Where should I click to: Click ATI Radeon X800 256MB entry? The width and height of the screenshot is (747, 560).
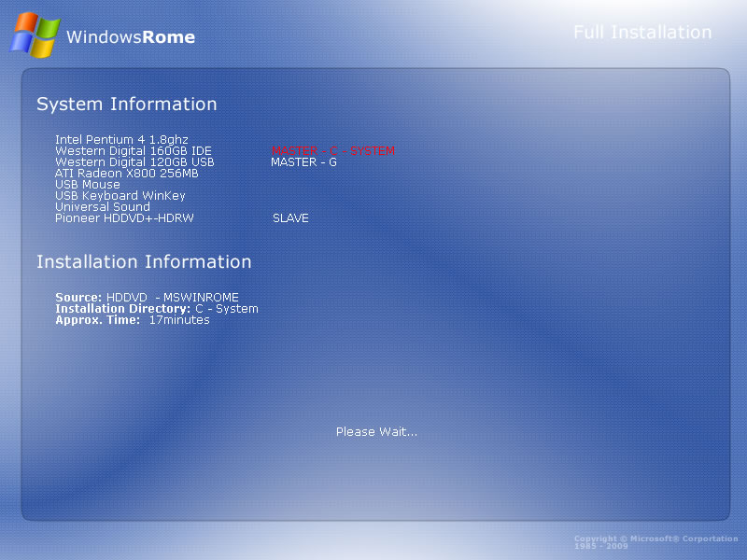127,174
